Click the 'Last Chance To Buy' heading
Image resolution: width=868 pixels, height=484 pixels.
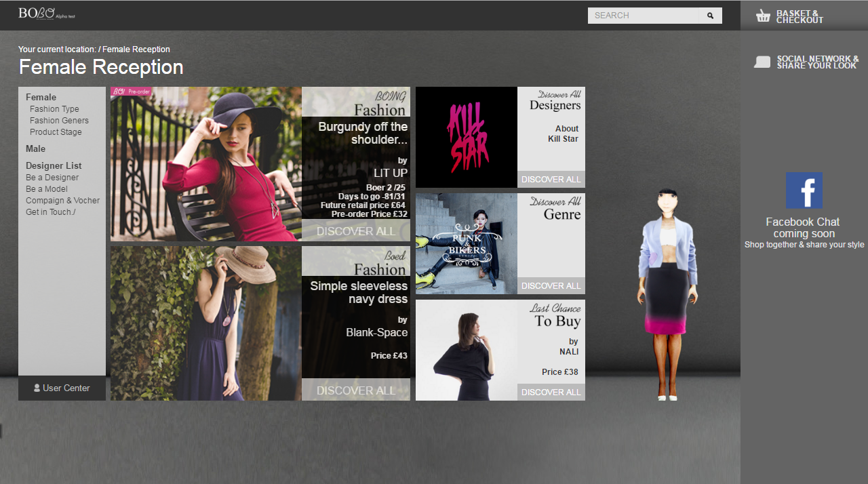(555, 315)
